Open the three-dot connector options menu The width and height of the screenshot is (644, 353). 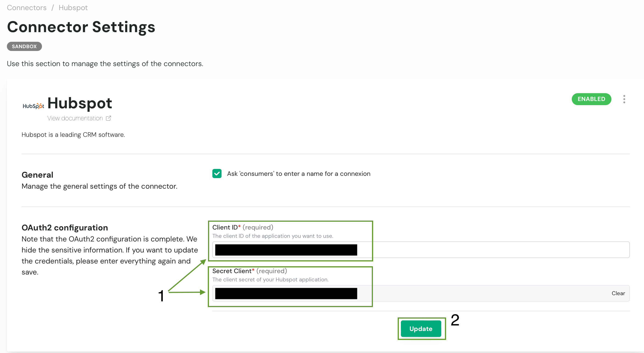tap(624, 99)
